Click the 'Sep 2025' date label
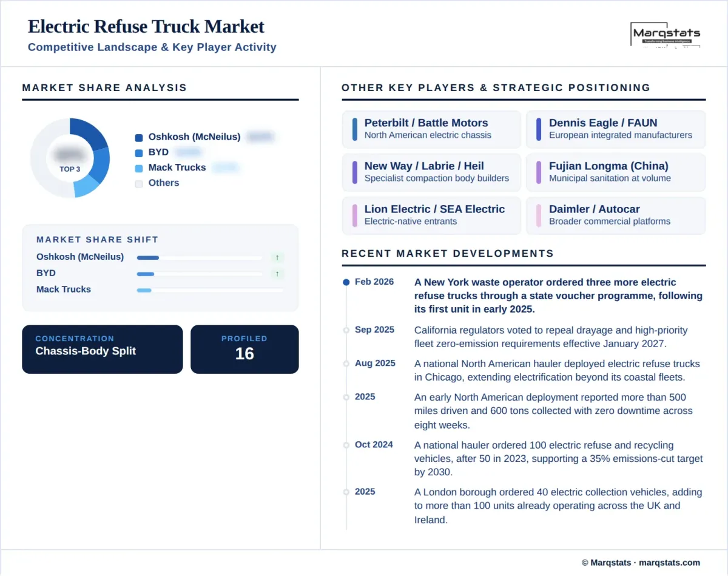Image resolution: width=728 pixels, height=576 pixels. 374,330
